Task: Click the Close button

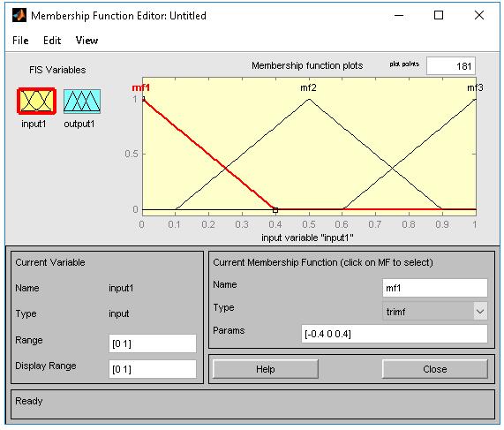Action: 435,369
